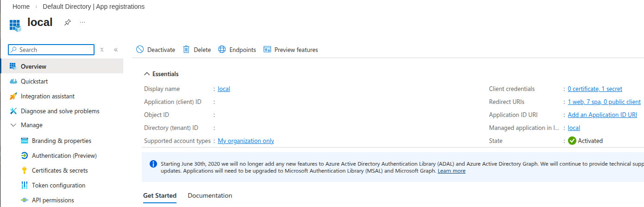Open the managed application local link

pos(574,128)
